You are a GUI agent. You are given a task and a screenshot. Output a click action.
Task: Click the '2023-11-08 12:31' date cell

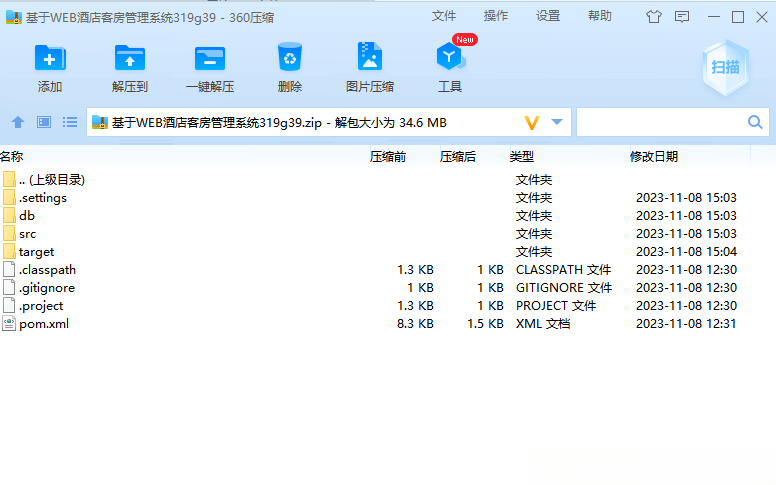click(x=686, y=324)
